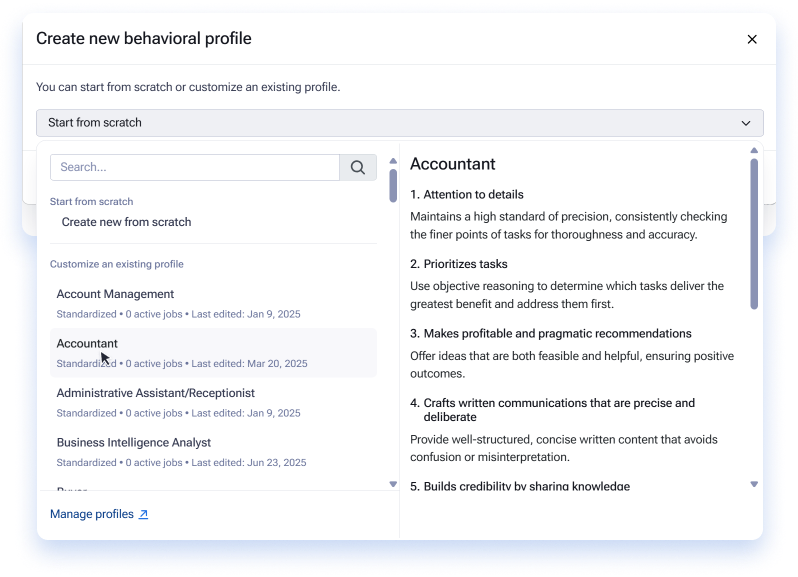Open the Manage profiles link
Screen dimensions: 798x577
pyautogui.click(x=92, y=514)
